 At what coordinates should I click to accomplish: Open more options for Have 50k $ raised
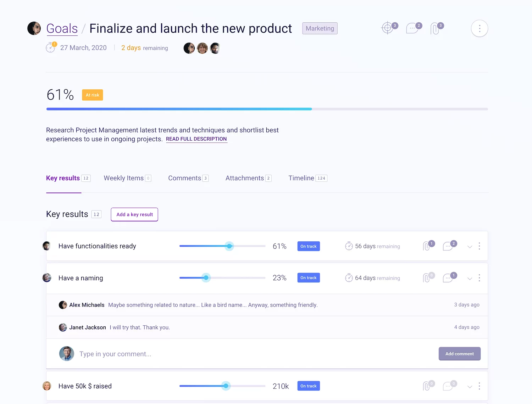point(479,386)
